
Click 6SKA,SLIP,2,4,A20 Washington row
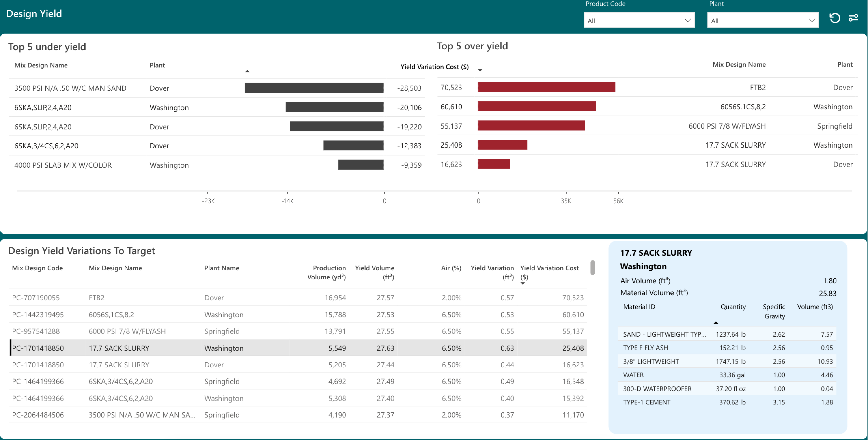[x=217, y=107]
